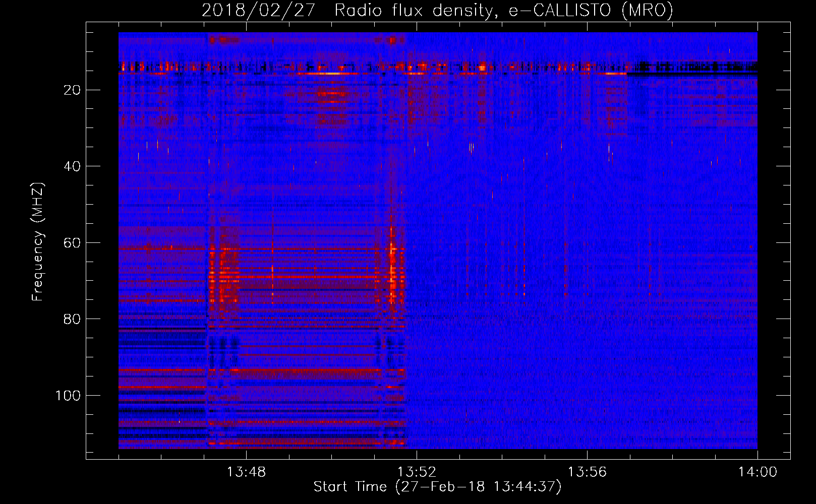Click the plot title "2018/02/27 Radio flux density, e-CALLISTO (MRO)"

[437, 11]
